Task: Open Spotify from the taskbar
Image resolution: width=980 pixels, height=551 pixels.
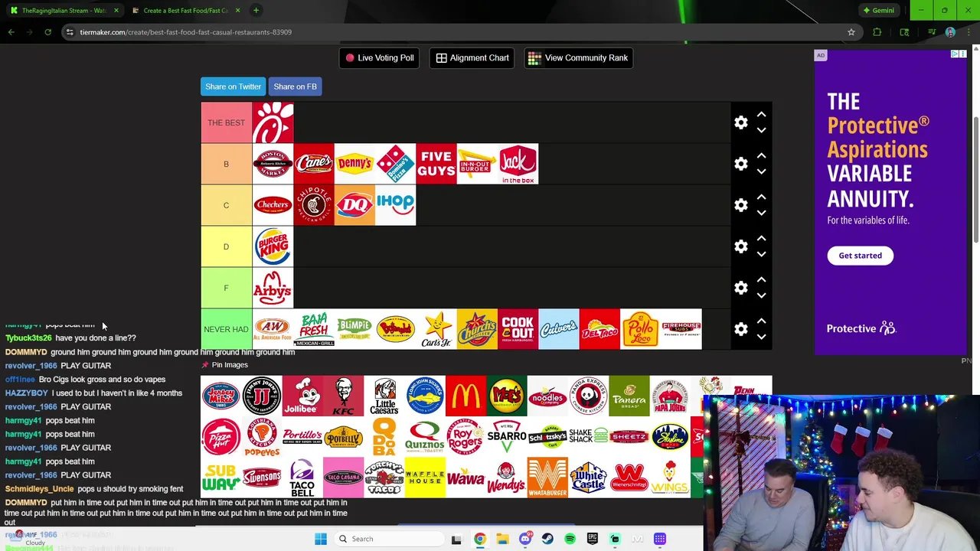Action: pos(570,539)
